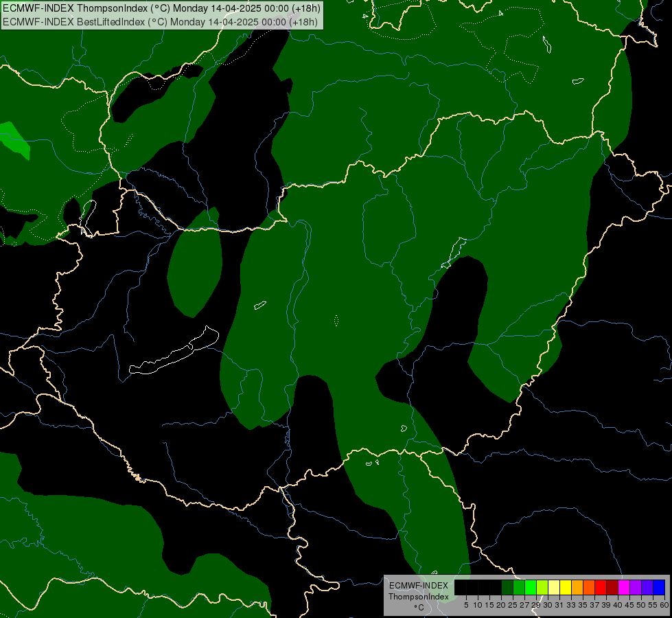Select the orange 33–35 legend swatch
672x618 pixels.
(x=577, y=587)
